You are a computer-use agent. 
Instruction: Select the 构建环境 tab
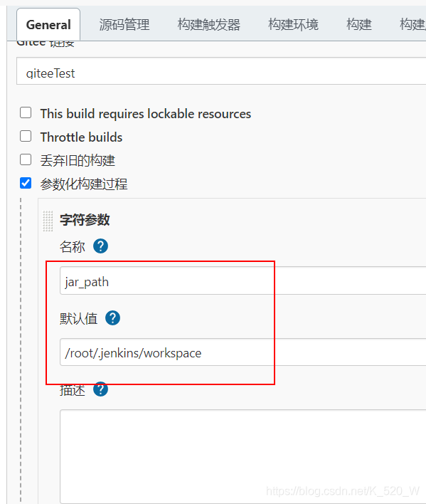[x=293, y=25]
